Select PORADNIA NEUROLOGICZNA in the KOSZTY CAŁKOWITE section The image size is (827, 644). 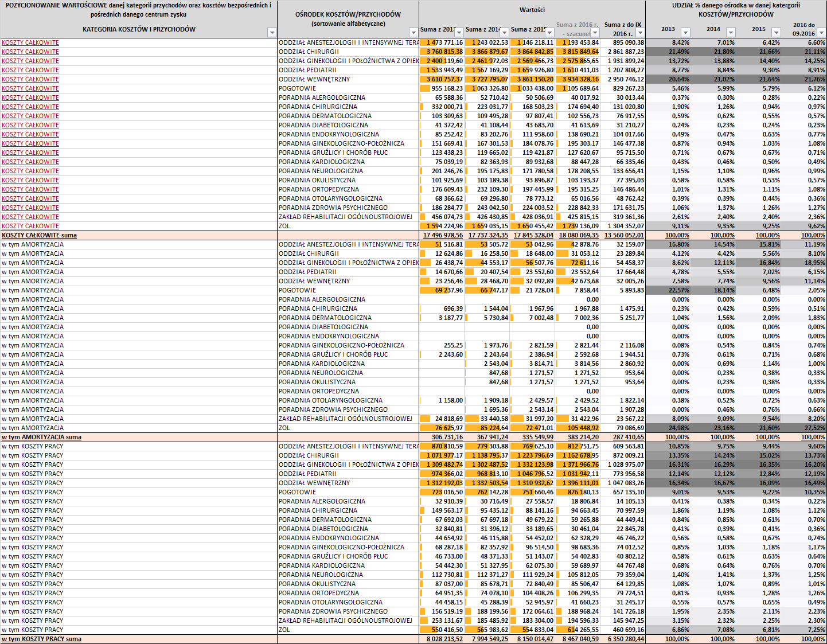pos(321,171)
